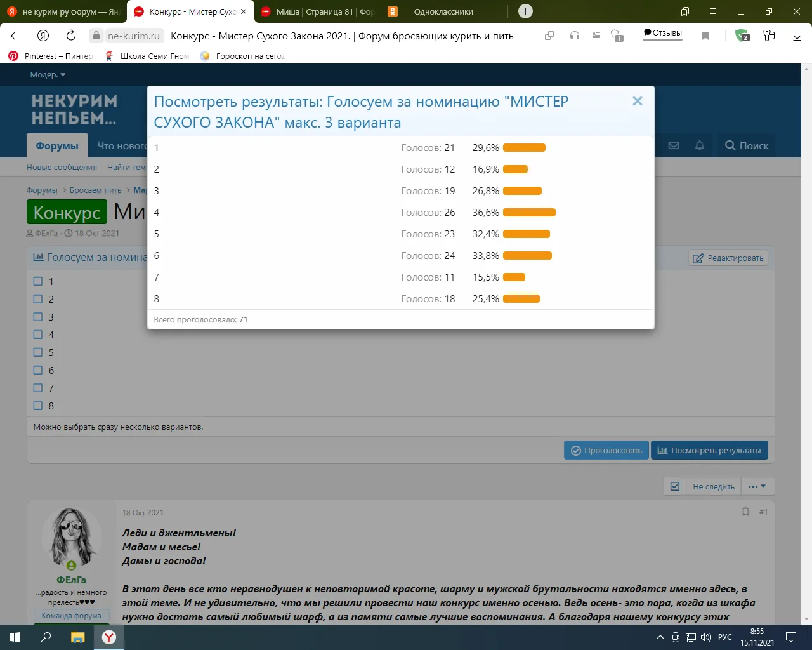Go to Бросаем пить breadcrumb
812x650 pixels.
(x=95, y=190)
